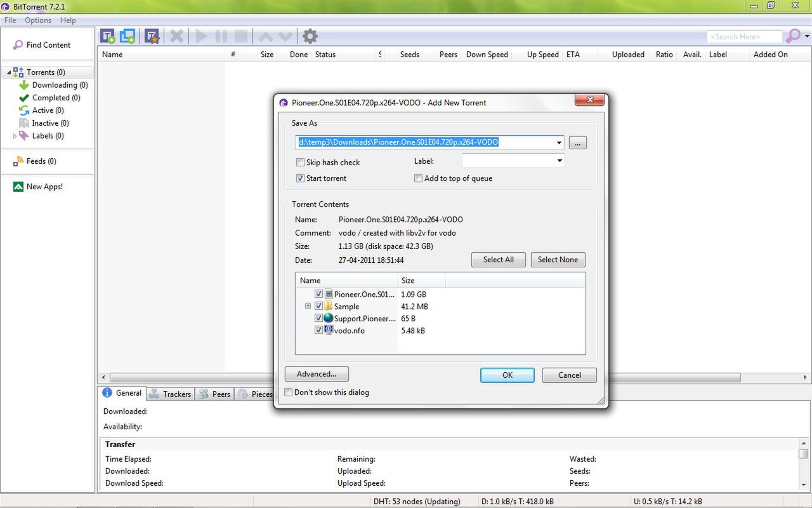
Task: Click the Stop torrent toolbar icon
Action: click(x=241, y=36)
